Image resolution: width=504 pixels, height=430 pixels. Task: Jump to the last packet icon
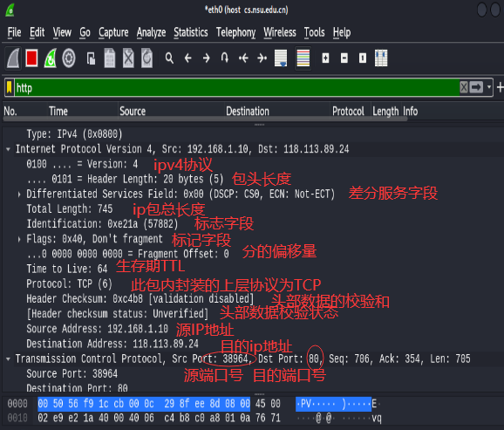click(x=262, y=58)
